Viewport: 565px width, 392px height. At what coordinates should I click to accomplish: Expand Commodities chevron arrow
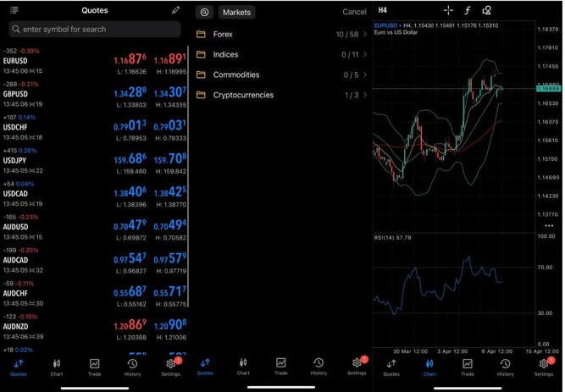click(365, 75)
